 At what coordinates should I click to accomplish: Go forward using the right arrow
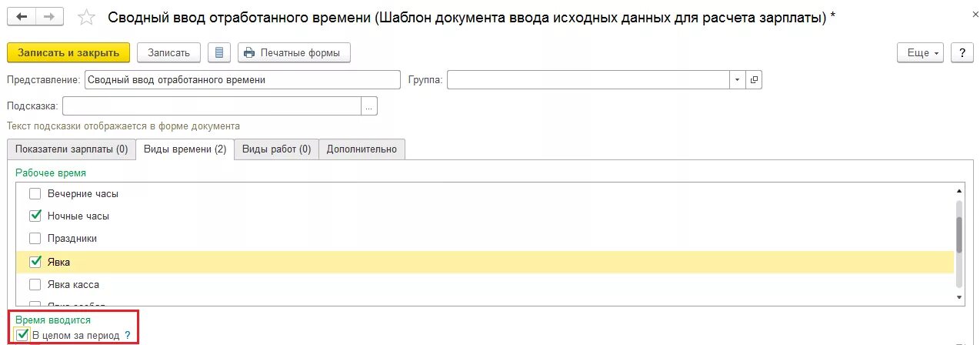click(x=51, y=16)
